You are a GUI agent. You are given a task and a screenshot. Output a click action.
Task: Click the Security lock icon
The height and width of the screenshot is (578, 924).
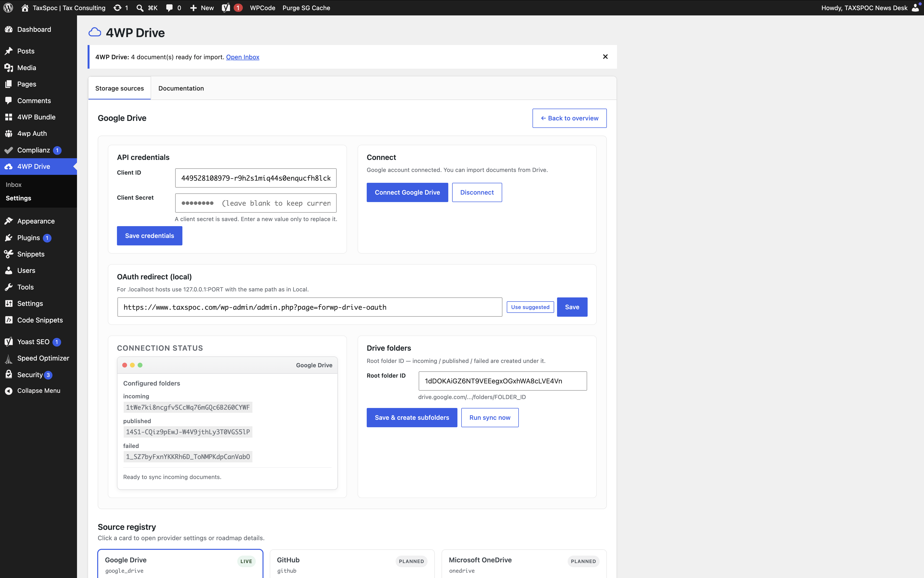[x=8, y=375]
